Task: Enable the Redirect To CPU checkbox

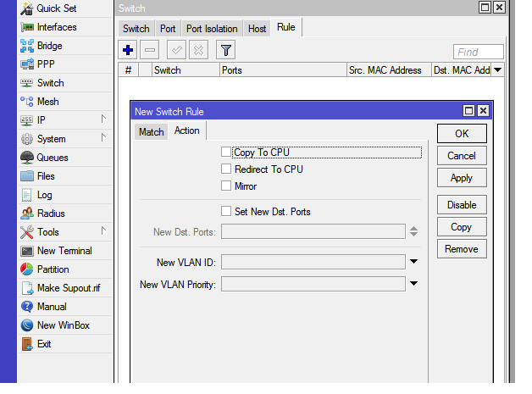Action: 226,169
